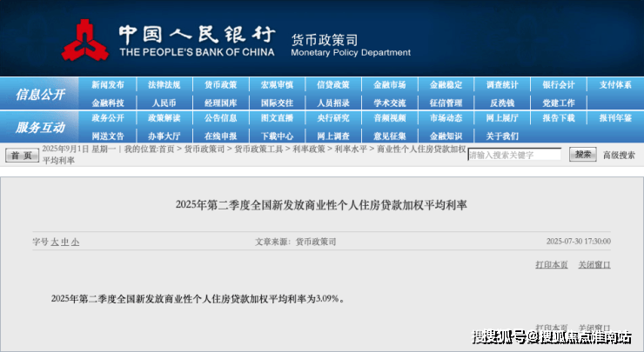644x352 pixels.
Task: Visit 网送文告 page
Action: [108, 136]
